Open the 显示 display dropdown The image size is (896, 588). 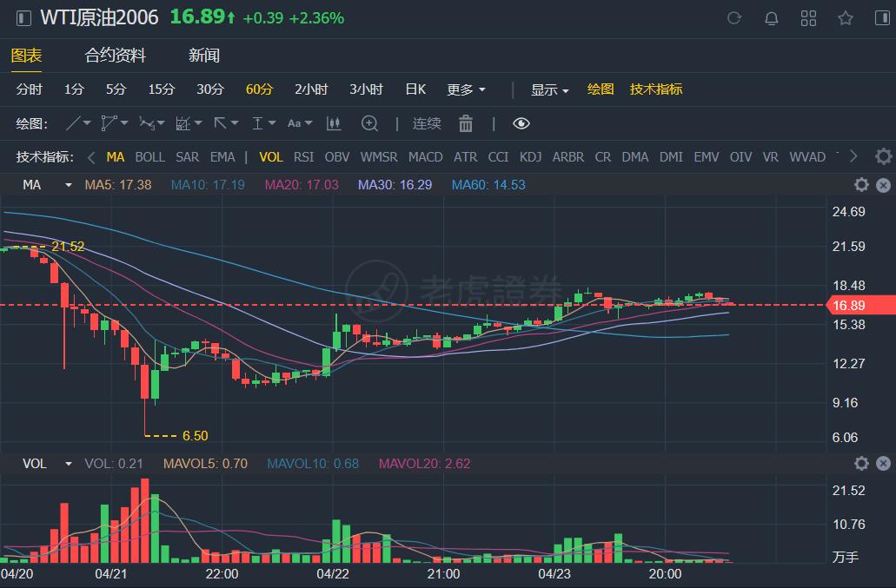click(546, 89)
